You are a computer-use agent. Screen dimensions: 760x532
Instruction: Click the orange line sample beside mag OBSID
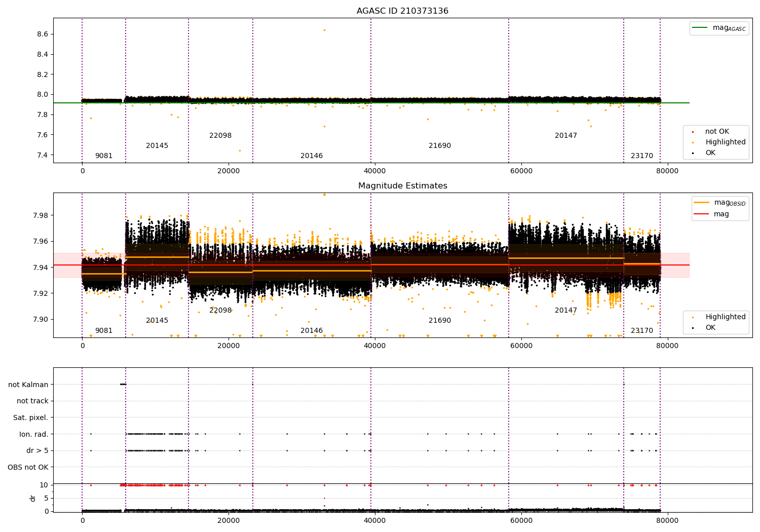click(x=702, y=203)
